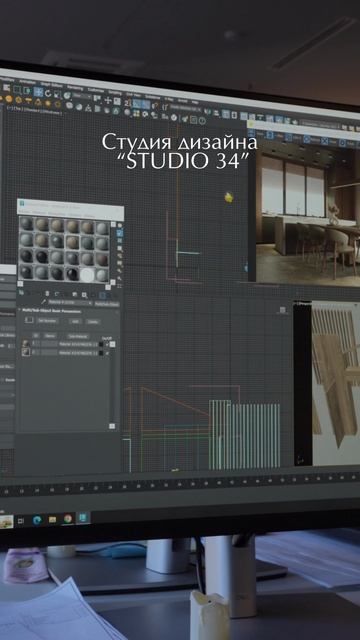Select the white sample sphere slot

(x=87, y=275)
